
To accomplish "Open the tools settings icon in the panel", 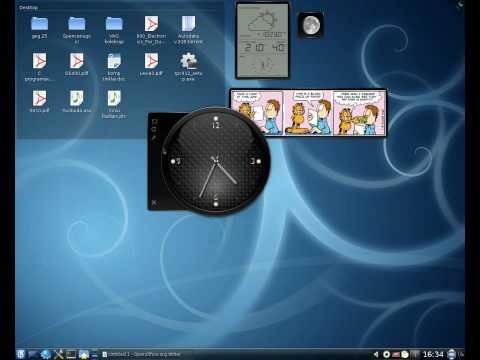I will (59, 354).
